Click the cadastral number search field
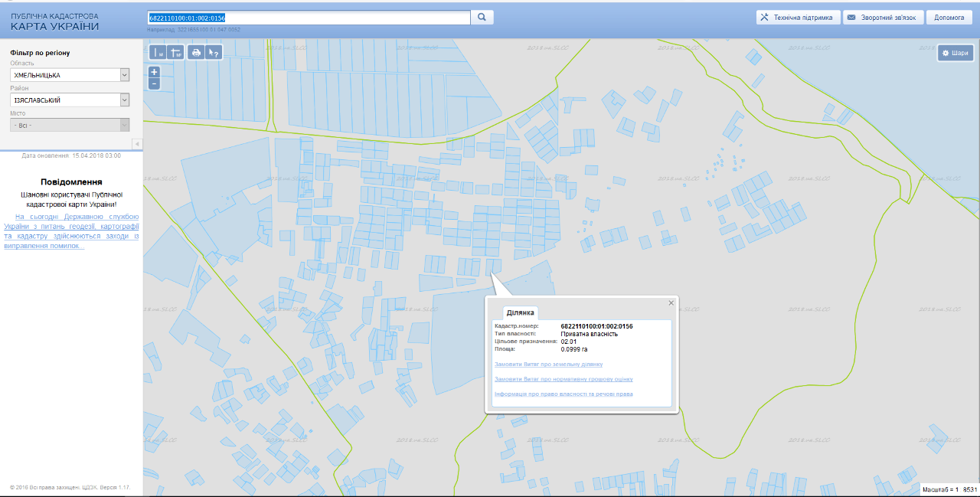 [308, 17]
